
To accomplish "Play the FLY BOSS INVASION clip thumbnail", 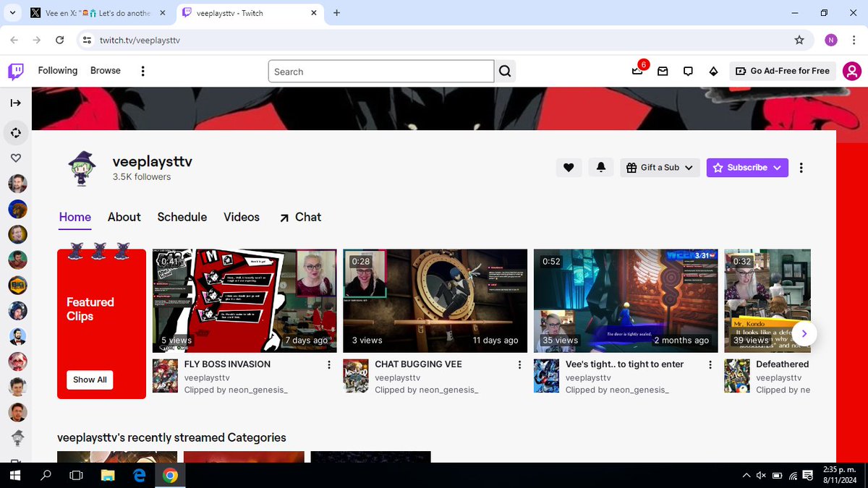I will [x=244, y=301].
